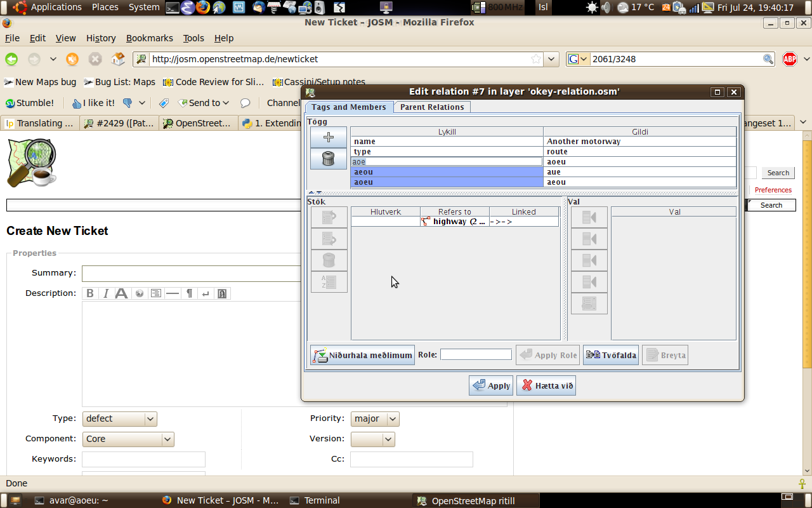Click the StumbleUpon thumbs-down icon
Image resolution: width=812 pixels, height=508 pixels.
pos(128,103)
